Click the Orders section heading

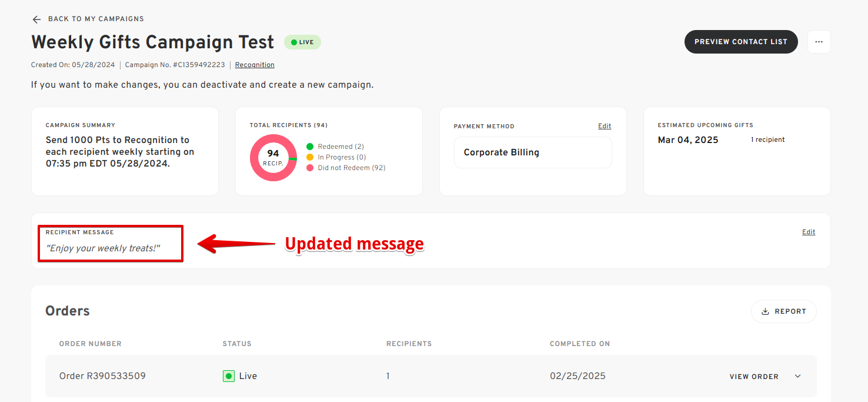pyautogui.click(x=68, y=311)
